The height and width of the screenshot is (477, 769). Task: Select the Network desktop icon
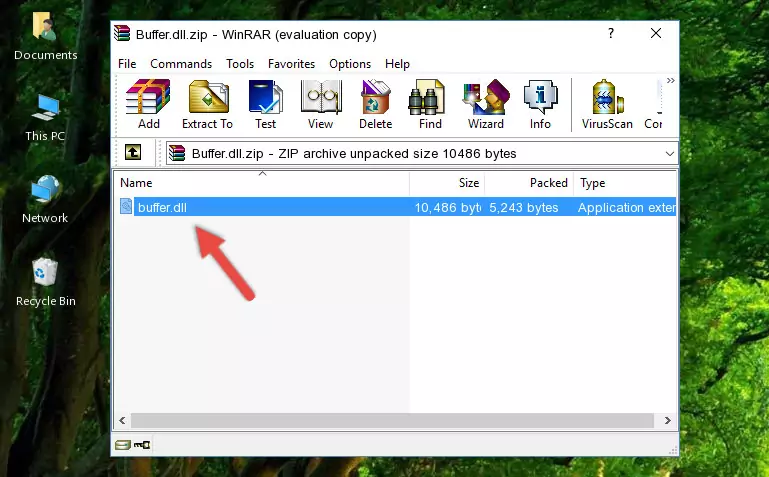(45, 200)
